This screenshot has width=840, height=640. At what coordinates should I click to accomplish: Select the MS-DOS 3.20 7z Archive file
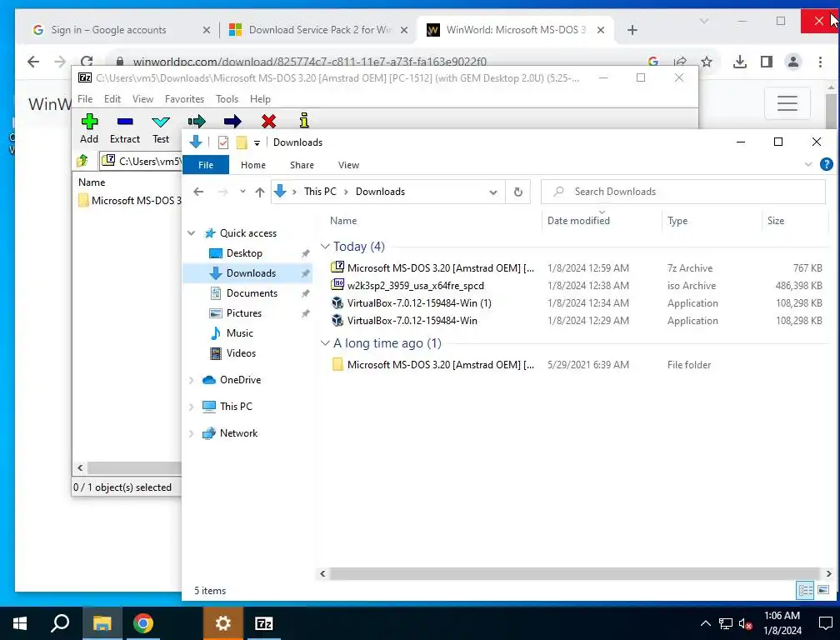577,267
